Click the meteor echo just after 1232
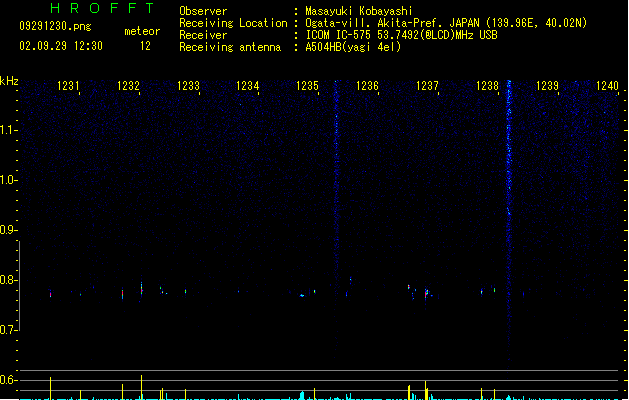Viewport: 629px width, 400px height. 141,289
